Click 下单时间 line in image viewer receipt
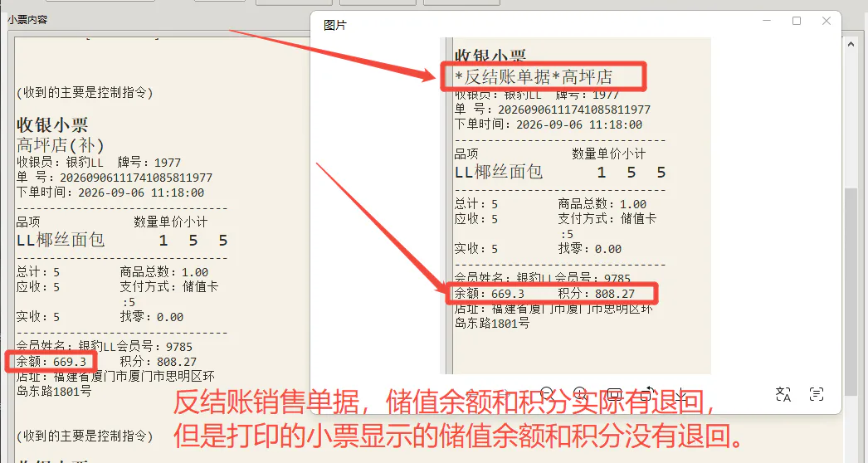Screen dimensions: 868x463 [548, 124]
